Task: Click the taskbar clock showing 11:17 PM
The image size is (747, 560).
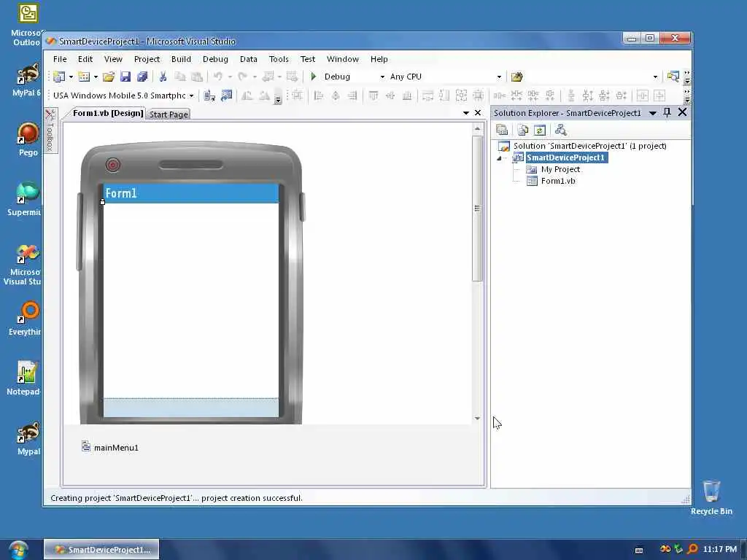Action: tap(719, 550)
